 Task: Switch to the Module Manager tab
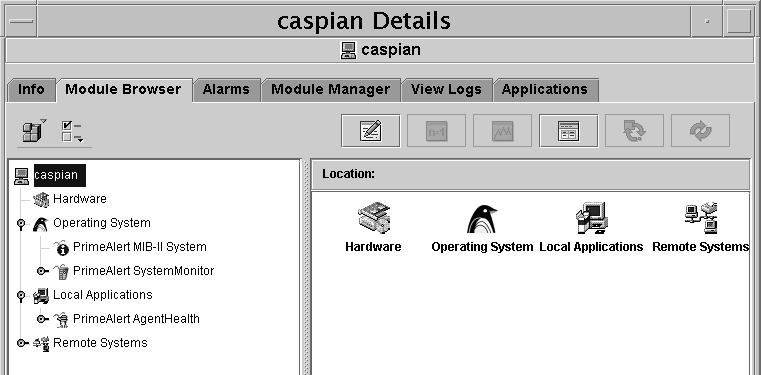tap(331, 90)
